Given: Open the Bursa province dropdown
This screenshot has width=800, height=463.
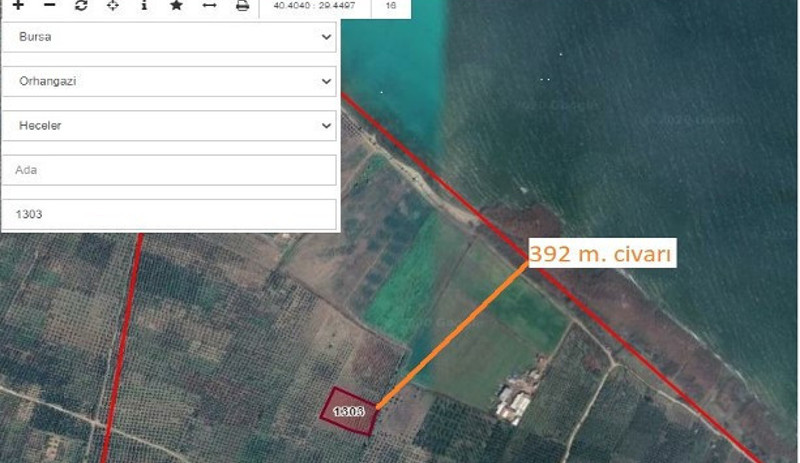Looking at the screenshot, I should pos(169,37).
